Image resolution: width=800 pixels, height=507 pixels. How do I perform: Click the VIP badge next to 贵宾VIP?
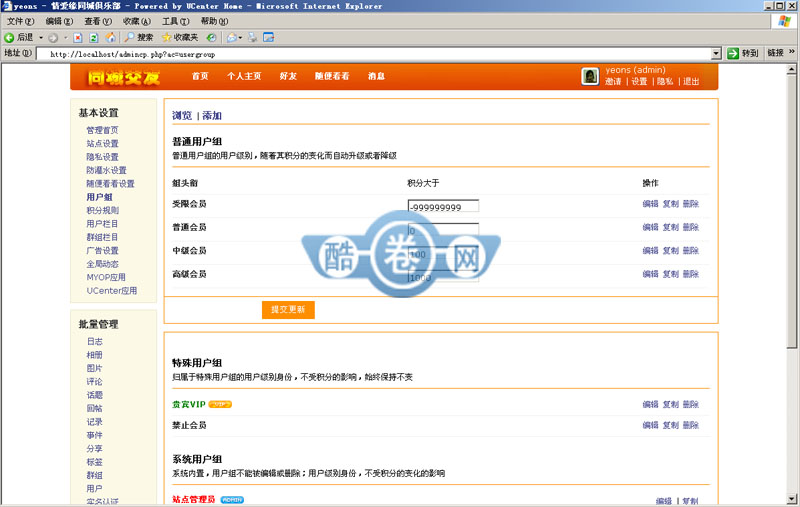coord(220,404)
